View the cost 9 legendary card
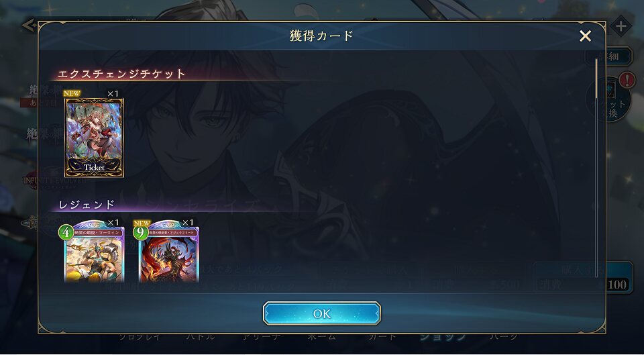 click(169, 252)
